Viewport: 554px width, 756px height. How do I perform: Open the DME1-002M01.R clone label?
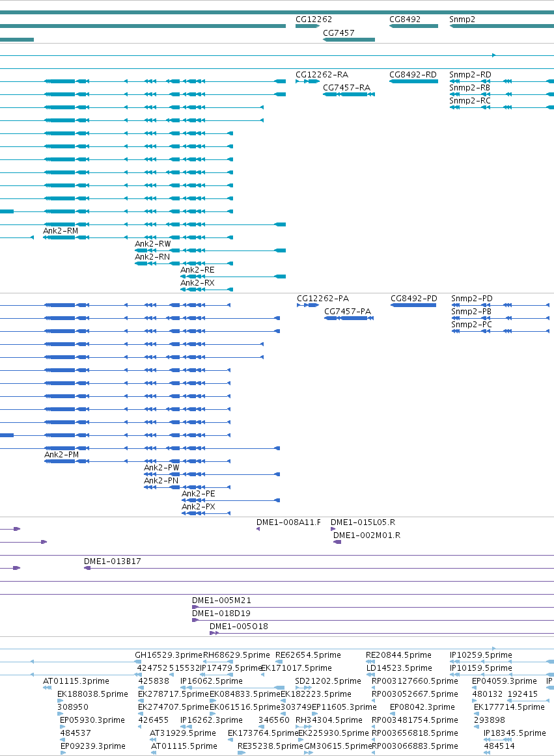pos(367,535)
